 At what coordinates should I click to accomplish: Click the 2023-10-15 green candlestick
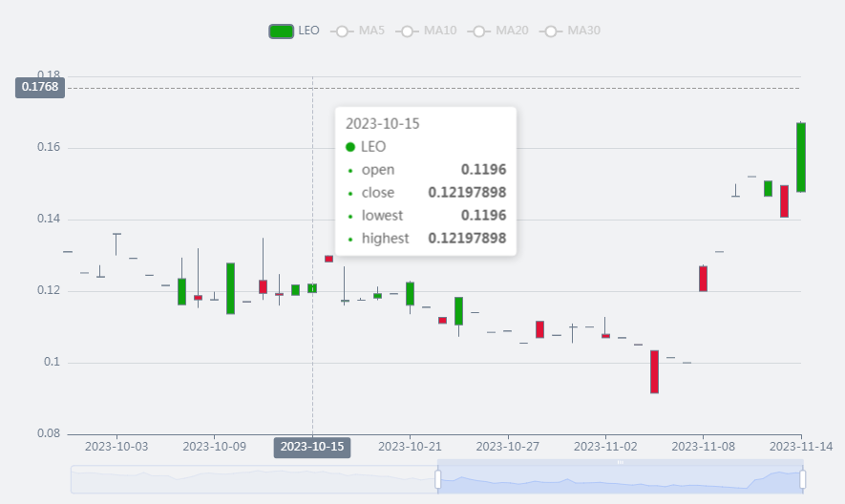click(x=312, y=288)
